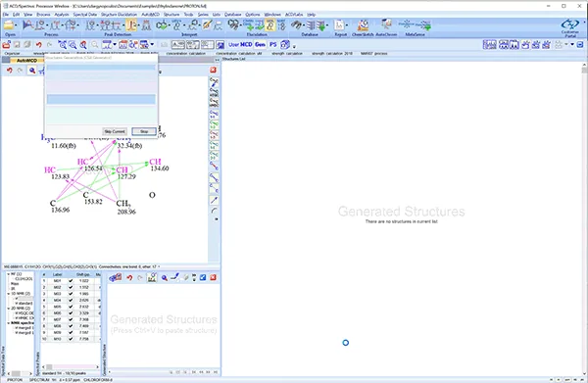Image resolution: width=588 pixels, height=383 pixels.
Task: Click the red undo arrow in toolbar
Action: [x=38, y=45]
